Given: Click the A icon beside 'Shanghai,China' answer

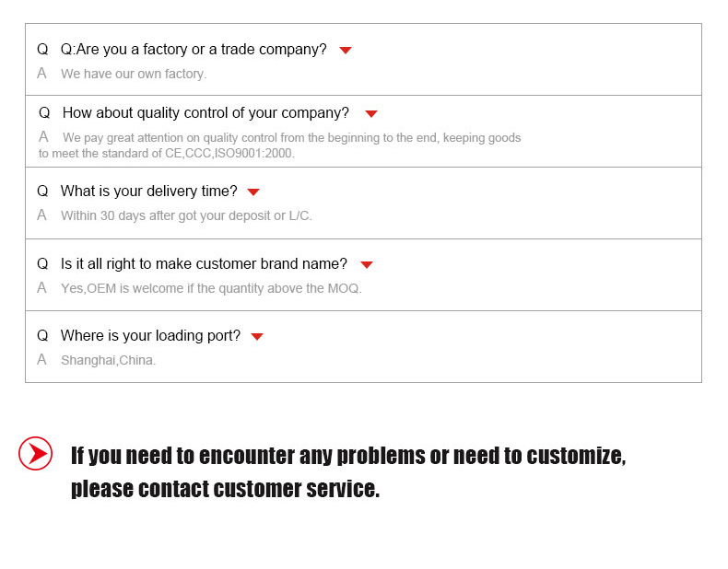Looking at the screenshot, I should [x=41, y=359].
